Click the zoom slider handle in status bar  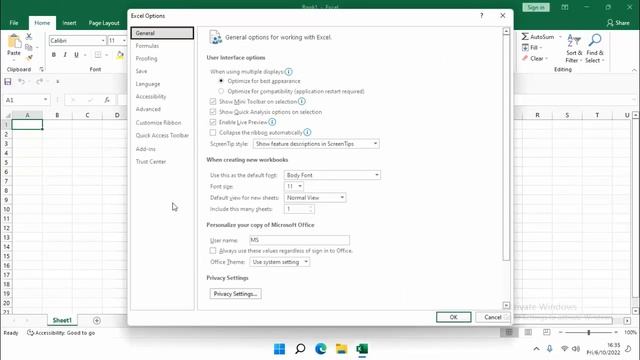(x=589, y=332)
